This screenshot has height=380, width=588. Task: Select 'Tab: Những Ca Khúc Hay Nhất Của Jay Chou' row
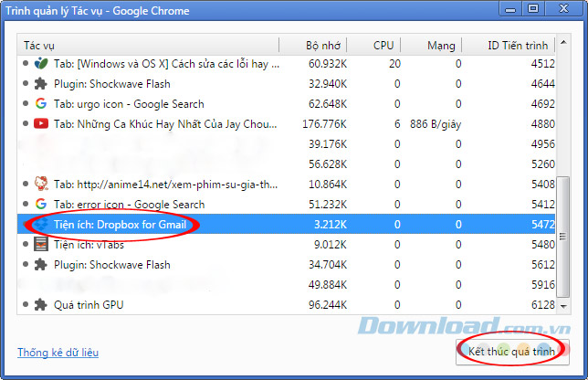tap(286, 124)
